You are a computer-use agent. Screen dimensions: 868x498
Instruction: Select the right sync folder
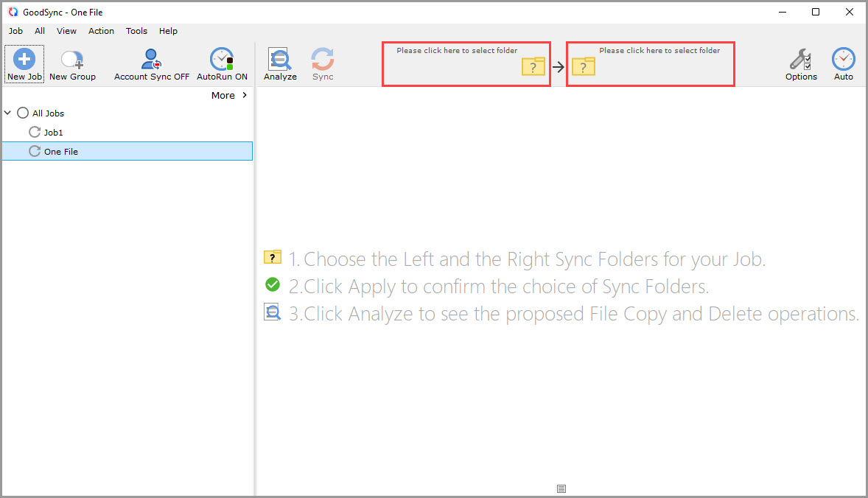tap(651, 64)
